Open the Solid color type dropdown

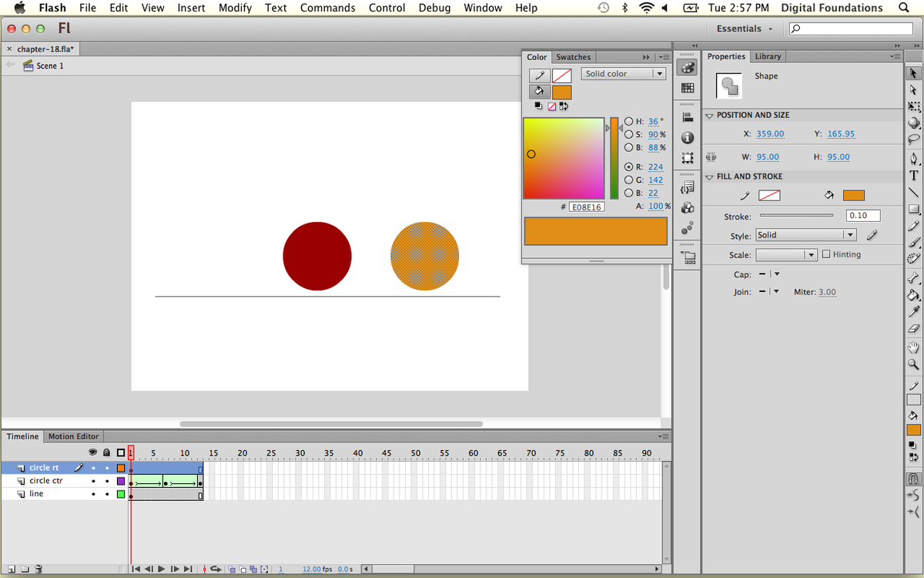[623, 74]
